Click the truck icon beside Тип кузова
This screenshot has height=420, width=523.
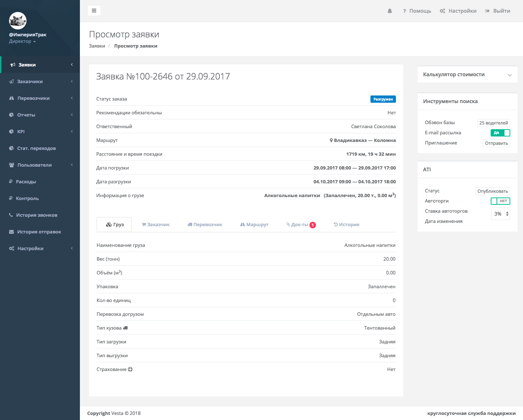pos(126,328)
